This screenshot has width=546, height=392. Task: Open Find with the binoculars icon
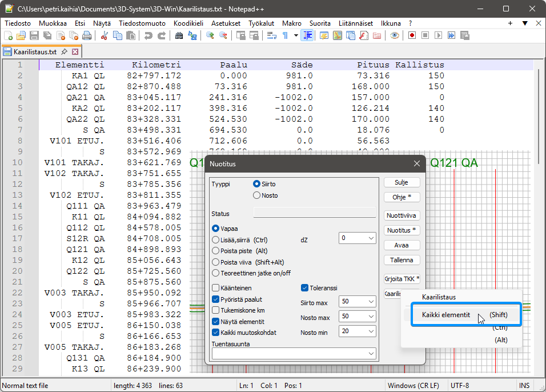click(179, 35)
